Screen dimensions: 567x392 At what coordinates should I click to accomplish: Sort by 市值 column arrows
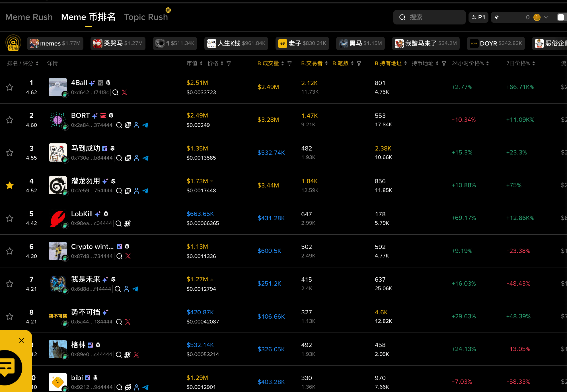[x=201, y=63]
